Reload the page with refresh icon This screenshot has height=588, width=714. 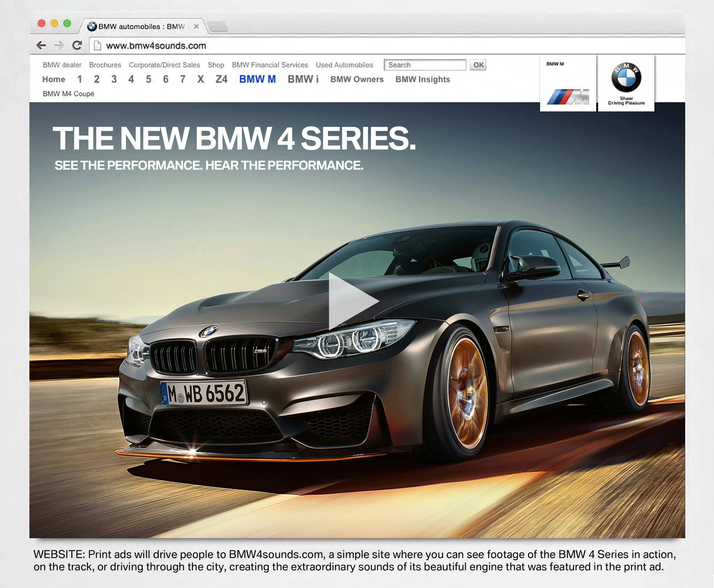[x=77, y=45]
